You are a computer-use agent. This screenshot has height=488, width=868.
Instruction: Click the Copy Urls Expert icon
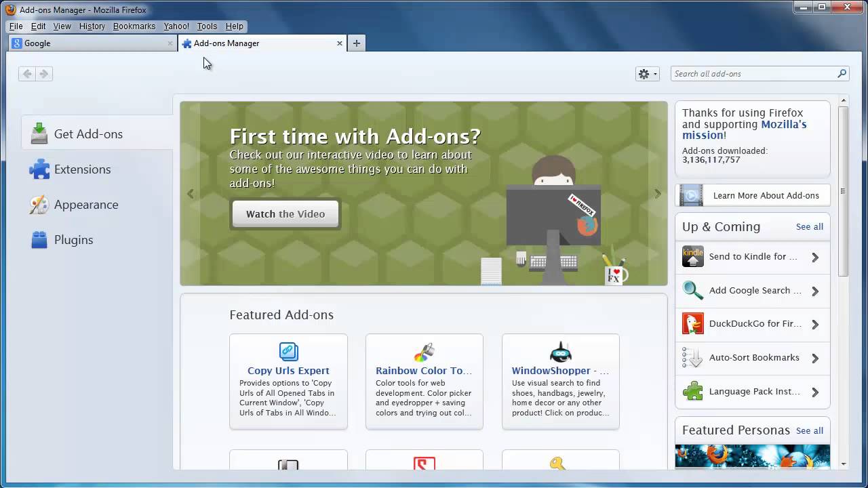tap(288, 352)
